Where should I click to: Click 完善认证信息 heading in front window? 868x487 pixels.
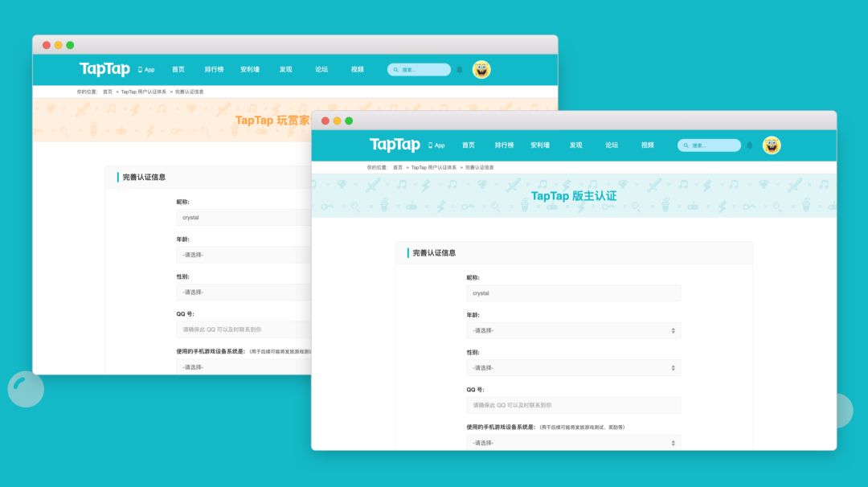coord(434,253)
